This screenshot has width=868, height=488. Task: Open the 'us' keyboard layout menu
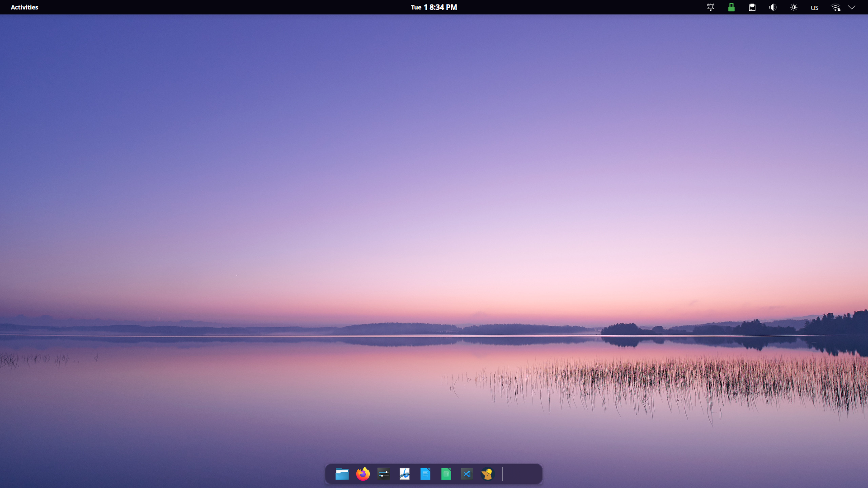click(815, 8)
